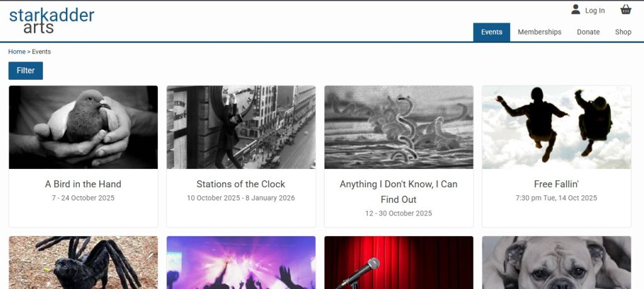Open the Free Fallin' event title

pos(556,184)
